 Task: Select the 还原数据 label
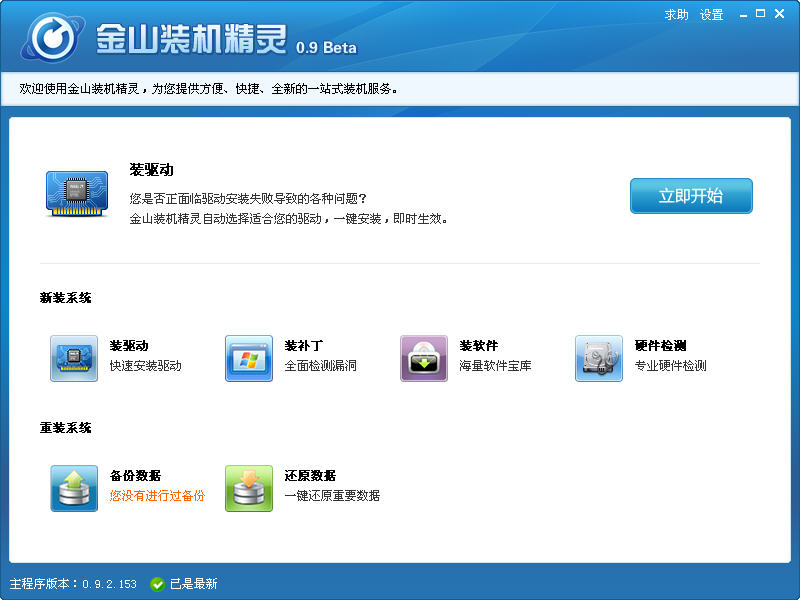pyautogui.click(x=310, y=476)
